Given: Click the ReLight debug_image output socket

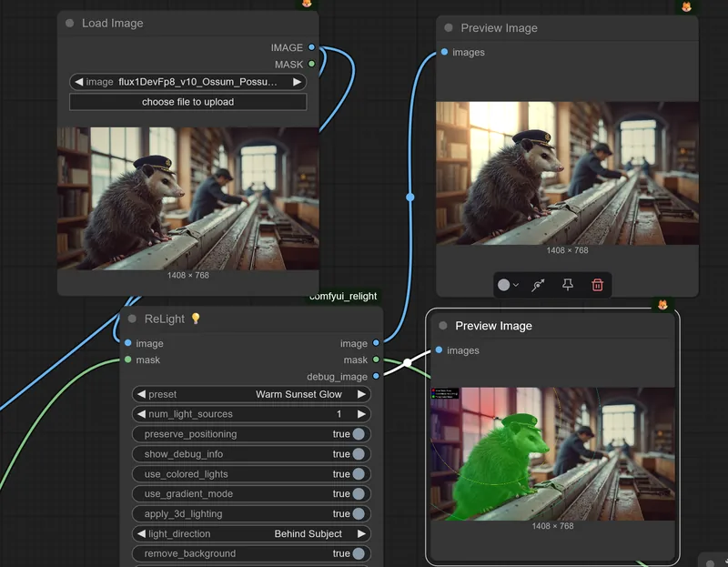Looking at the screenshot, I should click(x=376, y=376).
